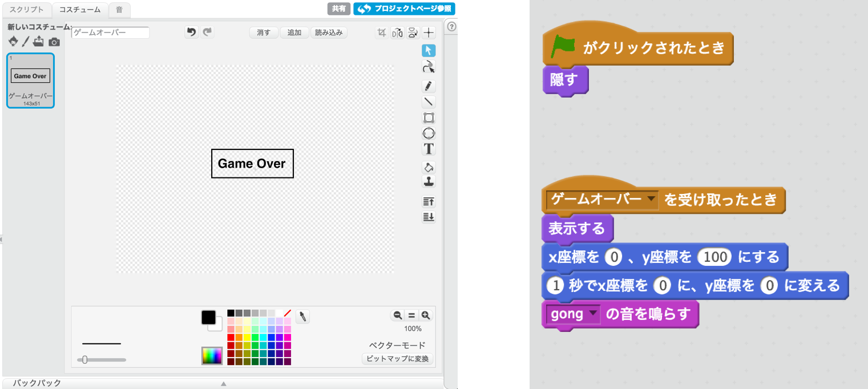This screenshot has height=389, width=868.
Task: Click ビットマップに変換 convert button
Action: pyautogui.click(x=398, y=359)
